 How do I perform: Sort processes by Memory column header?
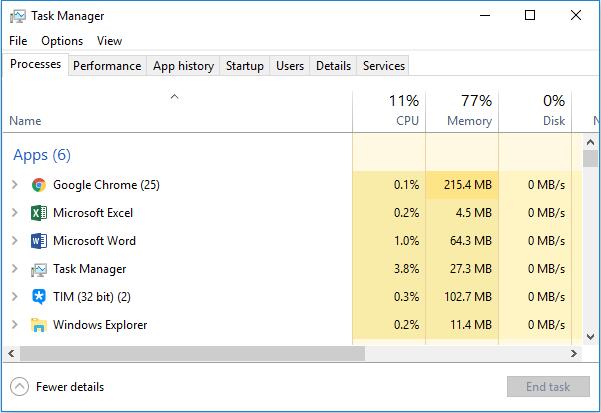(462, 111)
